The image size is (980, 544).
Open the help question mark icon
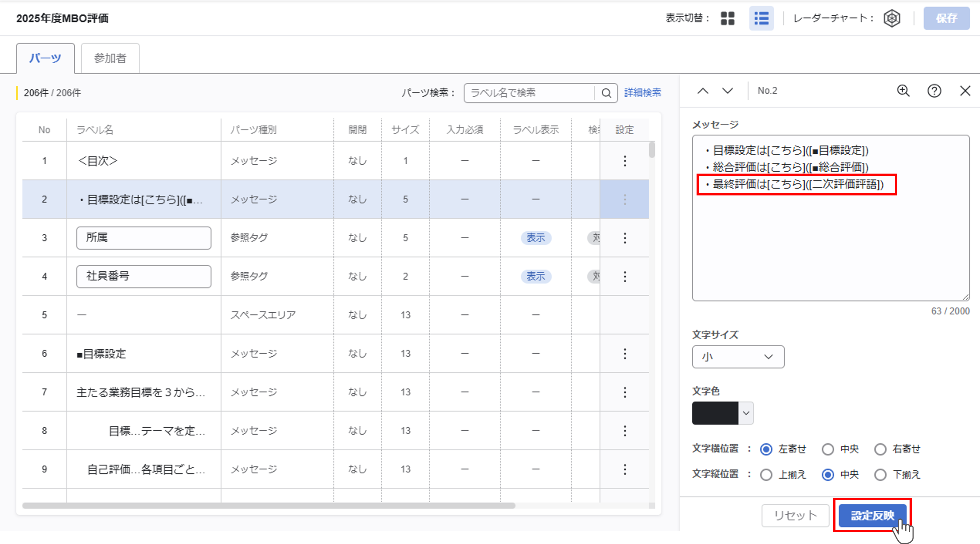click(934, 91)
